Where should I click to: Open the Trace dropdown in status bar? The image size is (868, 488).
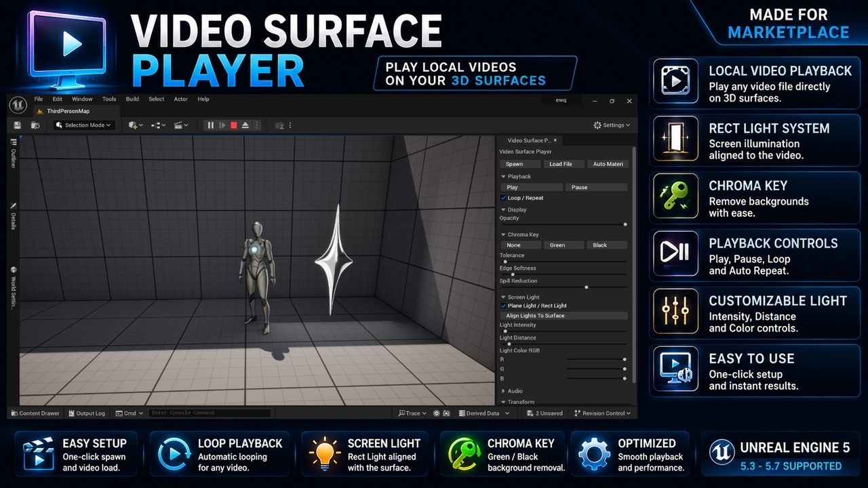pos(412,413)
